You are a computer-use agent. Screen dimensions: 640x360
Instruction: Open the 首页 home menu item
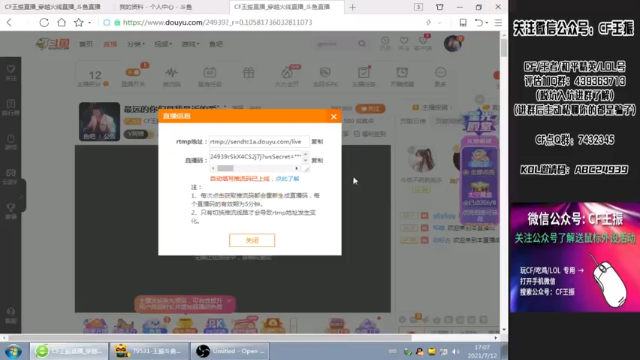tap(86, 44)
